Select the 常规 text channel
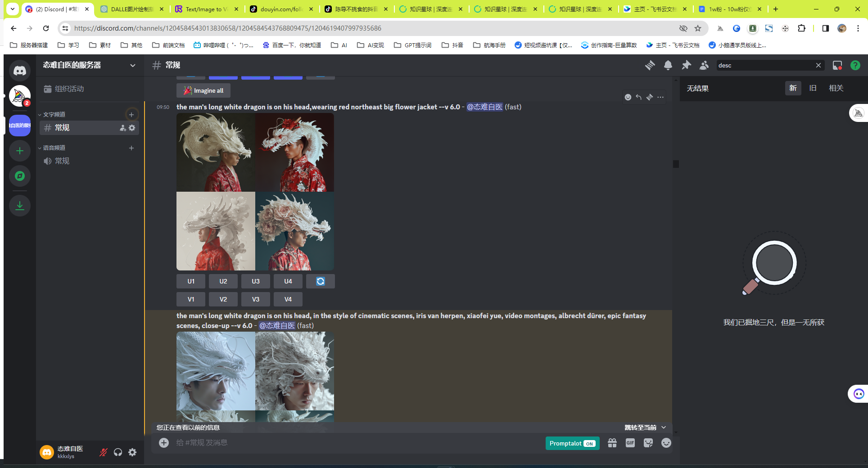Image resolution: width=868 pixels, height=468 pixels. (x=89, y=128)
